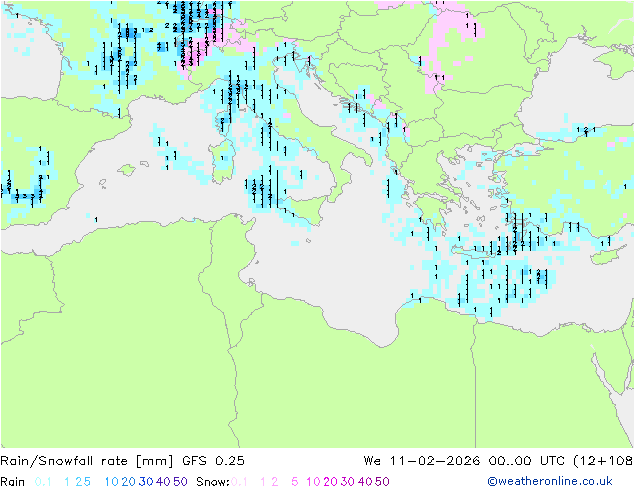Viewport: 634px width, 490px height.
Task: Pick the snow legend value 30
Action: [348, 482]
